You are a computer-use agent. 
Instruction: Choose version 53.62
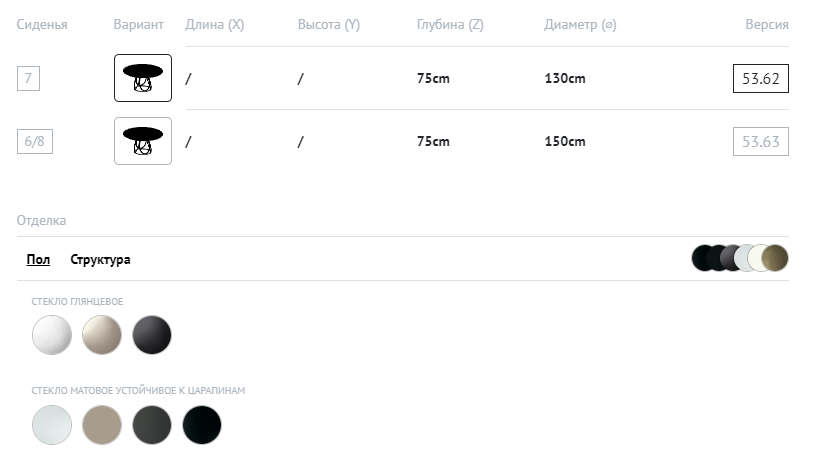760,78
